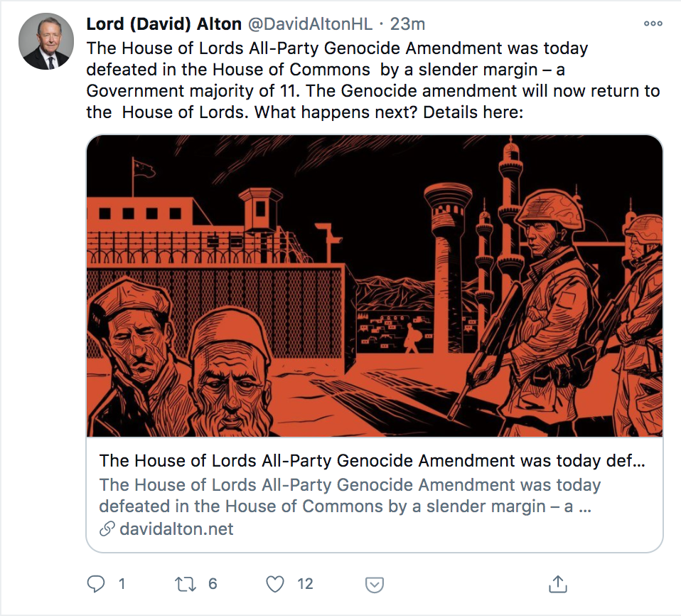This screenshot has height=616, width=681.
Task: Click the @DavidAltonHL handle
Action: click(310, 24)
